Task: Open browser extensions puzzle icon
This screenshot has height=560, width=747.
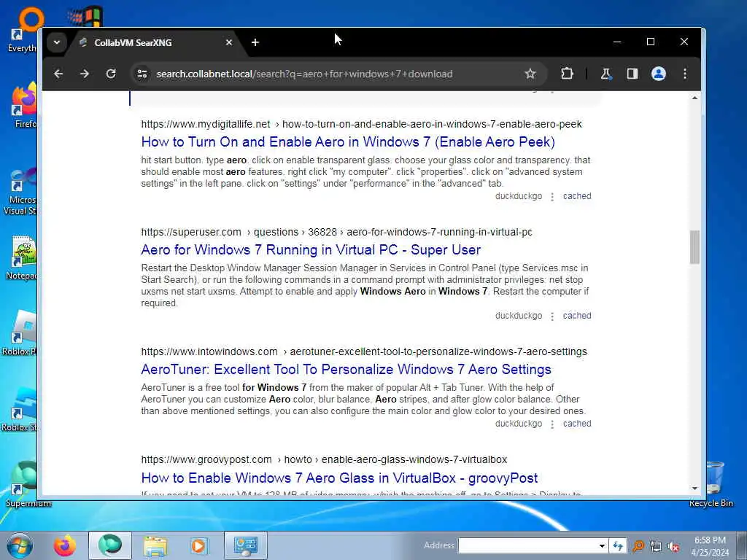Action: click(x=567, y=74)
